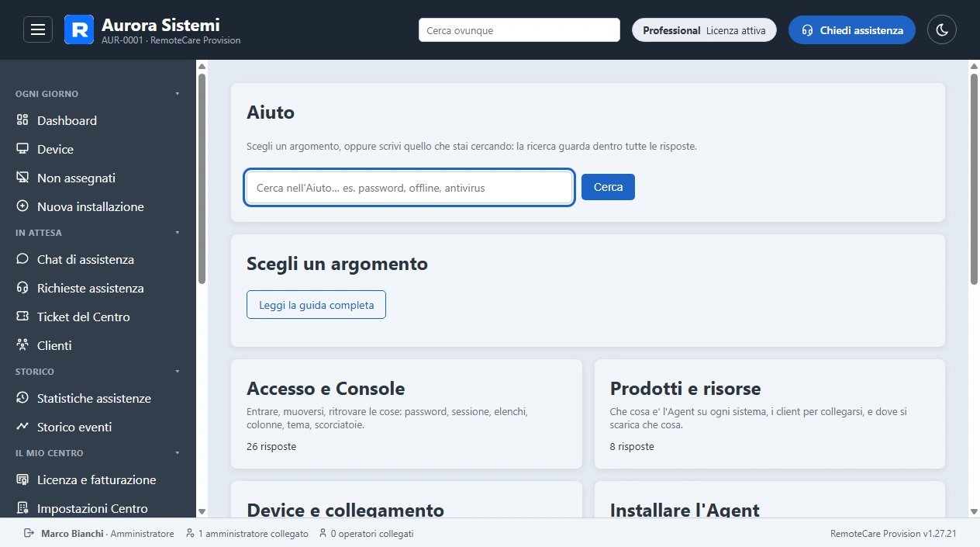The width and height of the screenshot is (980, 547).
Task: Open the Device menu entry
Action: (x=98, y=149)
